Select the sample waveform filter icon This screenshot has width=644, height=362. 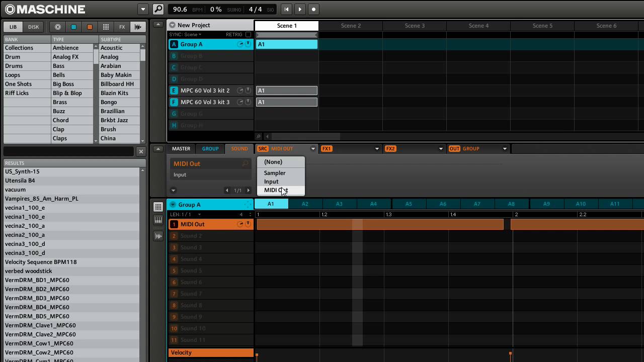138,27
